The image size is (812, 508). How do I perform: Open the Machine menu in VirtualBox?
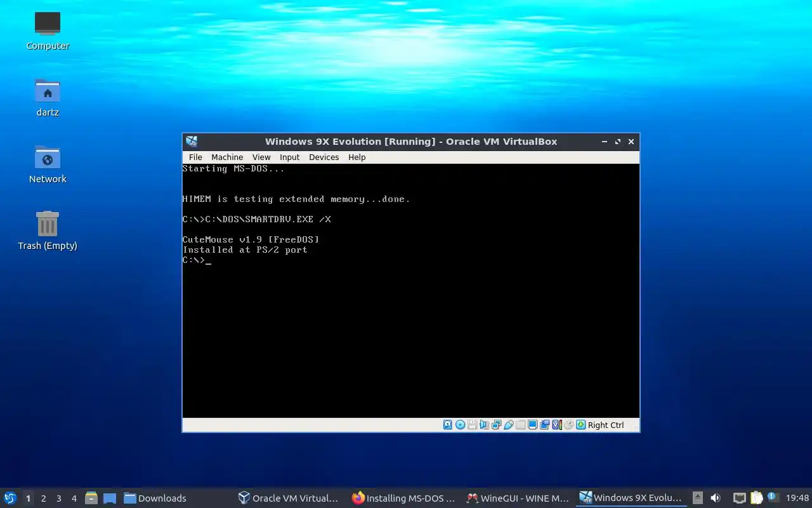(227, 157)
